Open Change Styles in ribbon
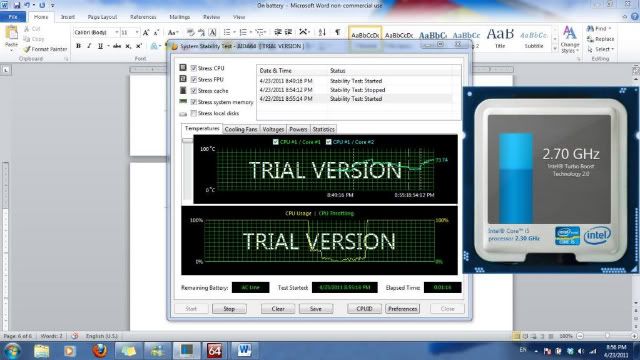This screenshot has width=640, height=360. pyautogui.click(x=570, y=39)
